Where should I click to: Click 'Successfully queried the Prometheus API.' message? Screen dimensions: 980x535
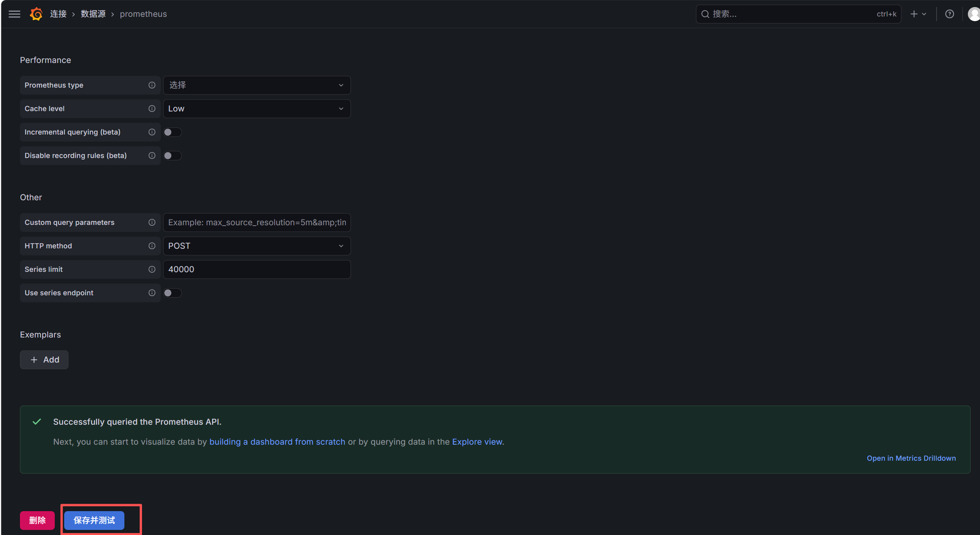[x=137, y=422]
